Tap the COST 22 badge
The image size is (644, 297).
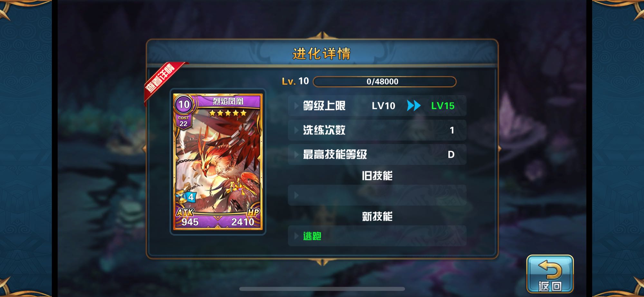click(183, 121)
